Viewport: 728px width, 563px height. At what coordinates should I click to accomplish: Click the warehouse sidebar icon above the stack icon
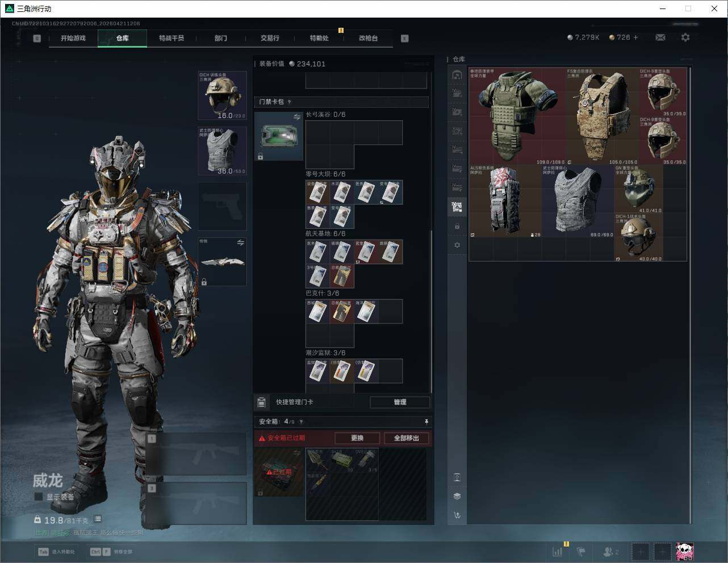(457, 477)
